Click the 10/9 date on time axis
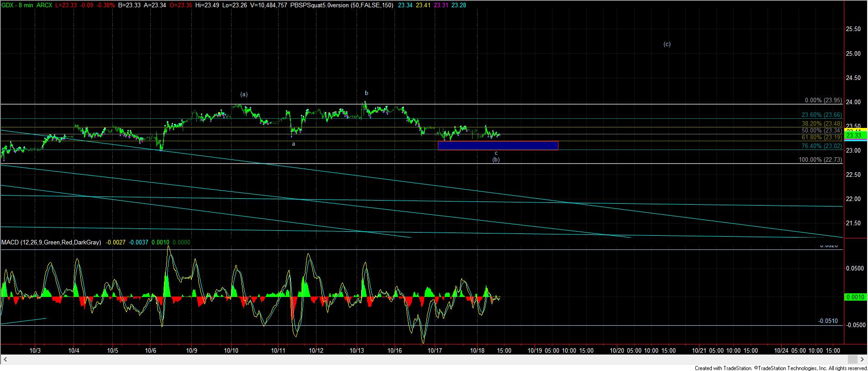Image resolution: width=868 pixels, height=371 pixels. tap(192, 350)
